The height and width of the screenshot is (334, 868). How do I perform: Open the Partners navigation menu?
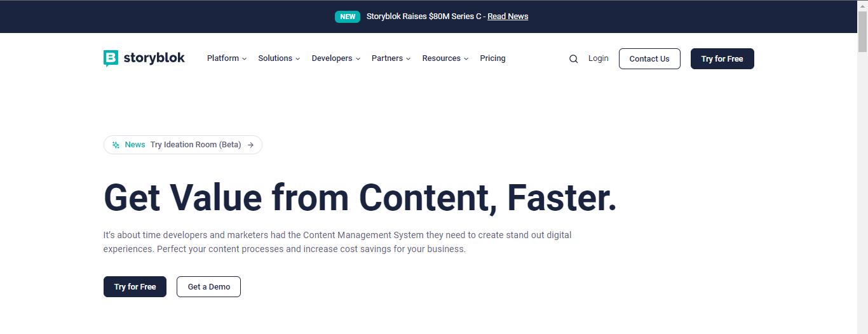click(391, 58)
